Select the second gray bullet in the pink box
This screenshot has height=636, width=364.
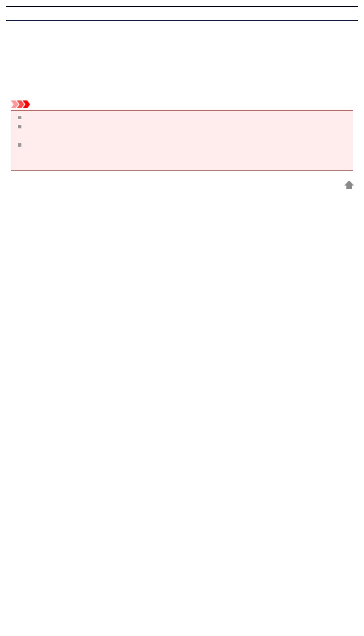coord(19,126)
